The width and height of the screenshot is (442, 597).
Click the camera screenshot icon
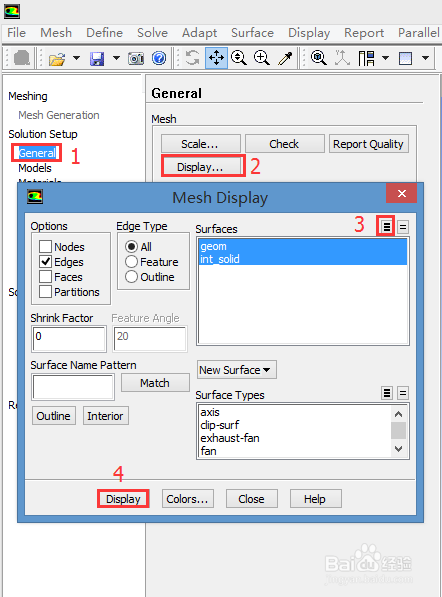pyautogui.click(x=136, y=58)
